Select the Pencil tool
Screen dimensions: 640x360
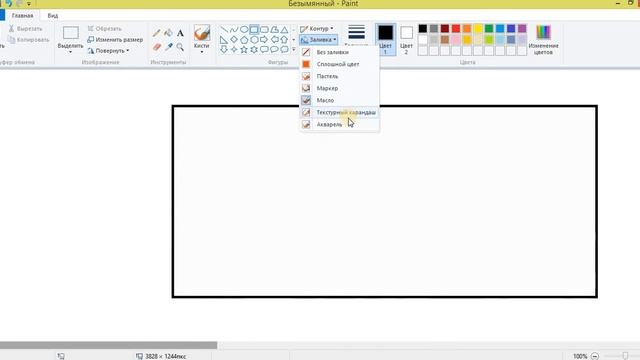(x=156, y=33)
